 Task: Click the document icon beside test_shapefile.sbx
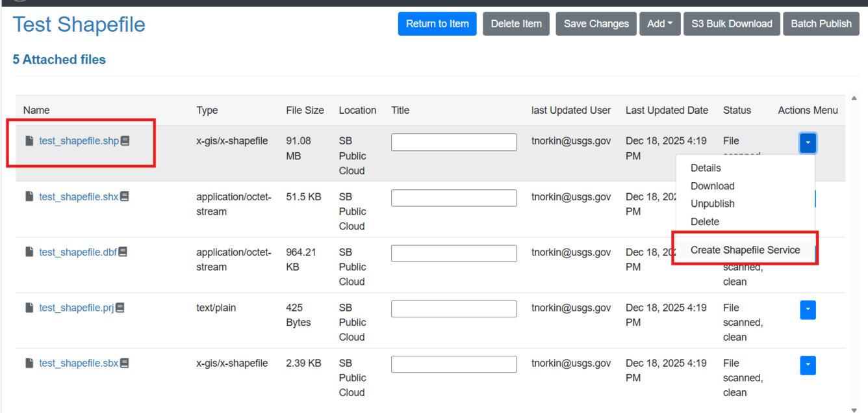tap(29, 362)
